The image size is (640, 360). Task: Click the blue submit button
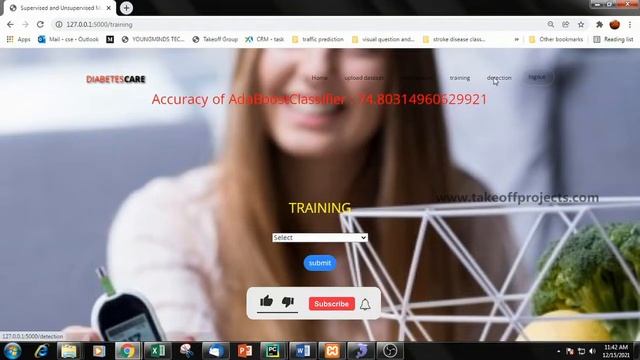(x=320, y=263)
